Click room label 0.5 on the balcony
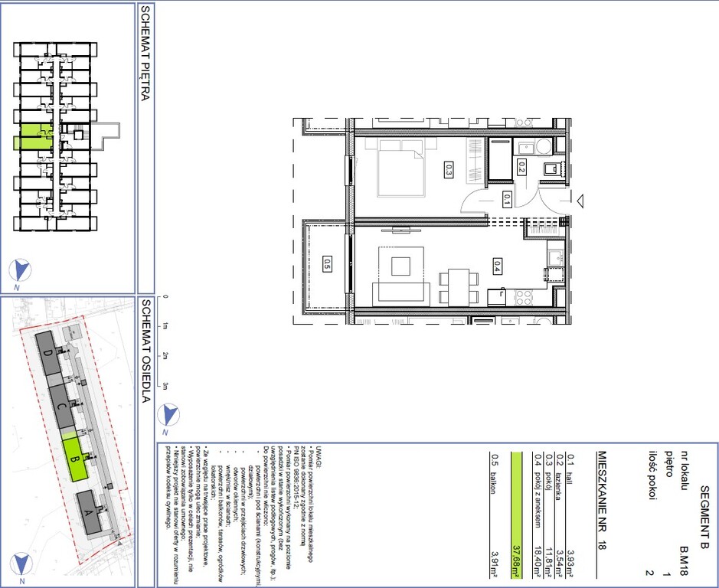The width and height of the screenshot is (719, 588). [x=326, y=263]
